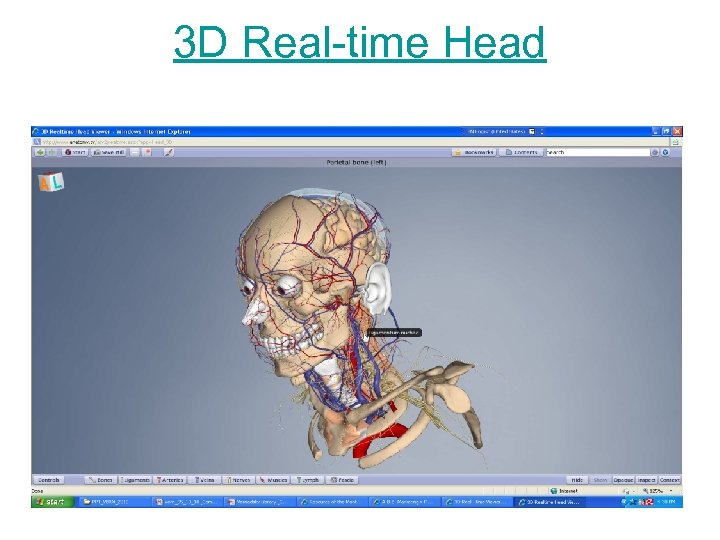Open the Windows Start menu
Viewport: 720px width, 540px height.
(x=52, y=502)
